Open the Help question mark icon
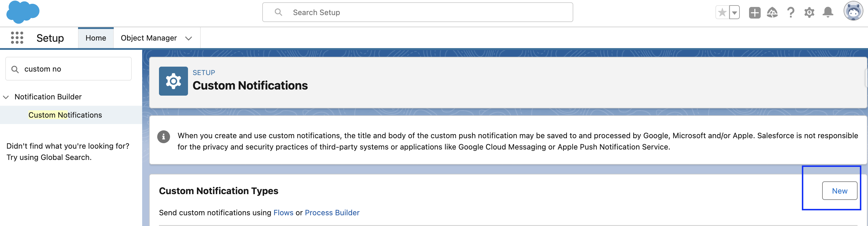 coord(791,12)
